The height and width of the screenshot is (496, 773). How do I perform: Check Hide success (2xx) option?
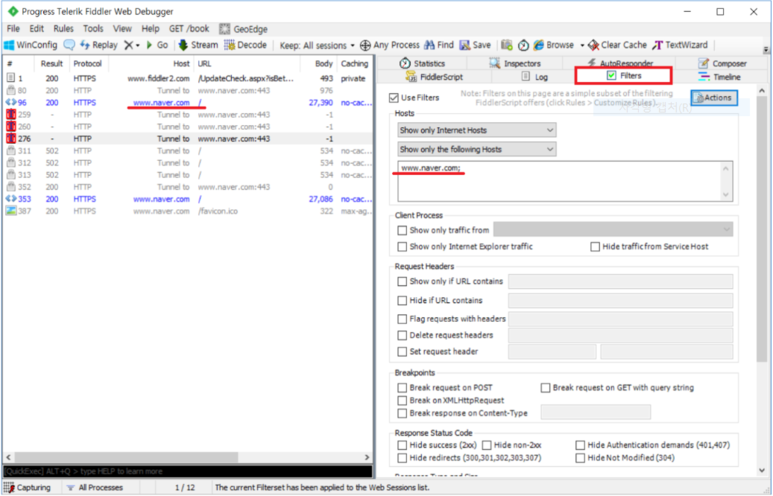(402, 445)
